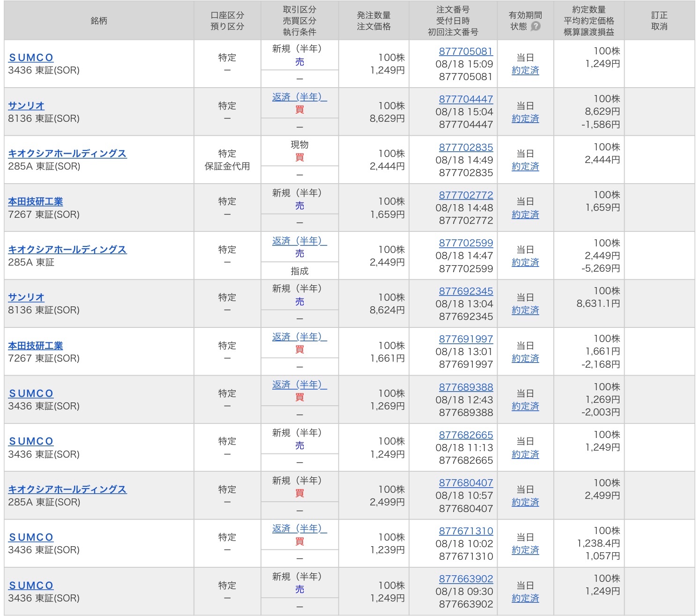Open order number 877702599 link
Screen dimensions: 700x616
click(x=466, y=243)
